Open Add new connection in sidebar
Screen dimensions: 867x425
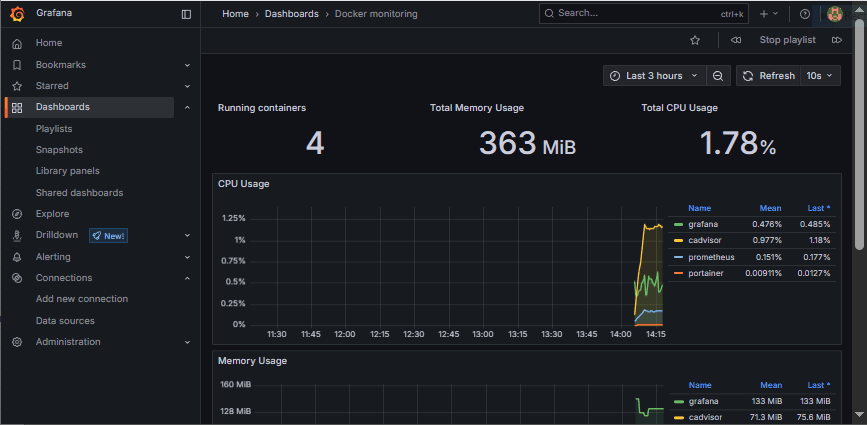coord(82,299)
